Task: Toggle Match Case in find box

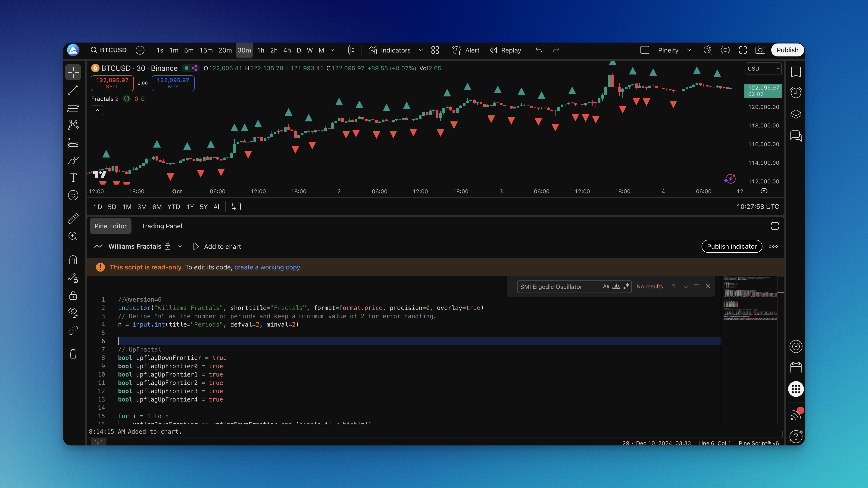Action: [606, 286]
